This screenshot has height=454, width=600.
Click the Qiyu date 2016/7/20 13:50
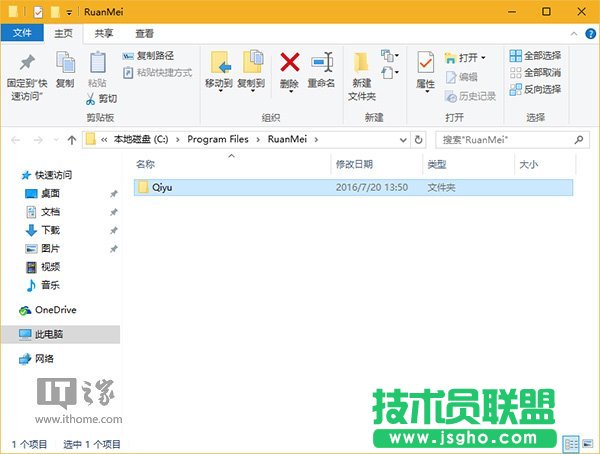[372, 188]
